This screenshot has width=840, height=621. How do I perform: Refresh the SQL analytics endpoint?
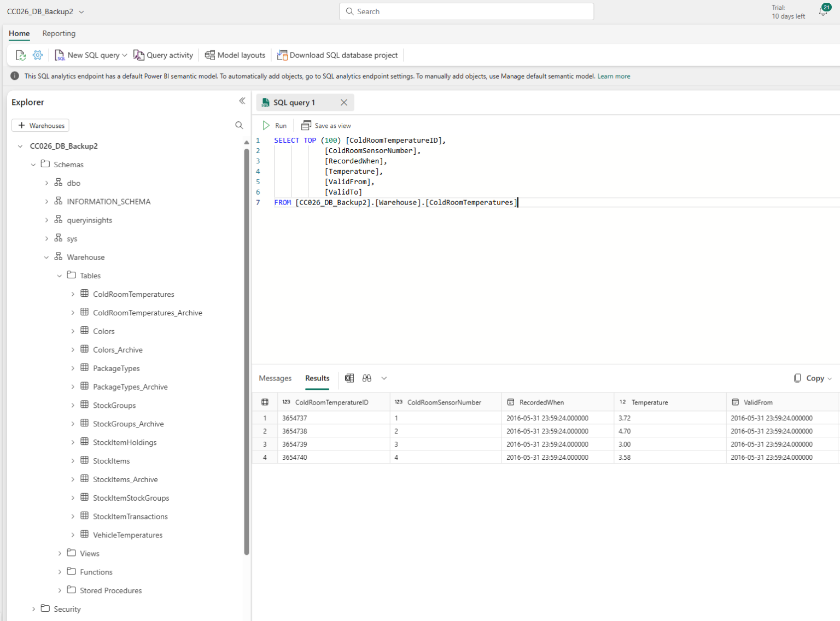tap(20, 55)
